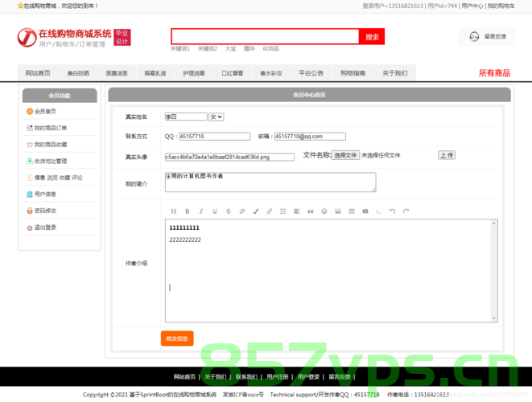This screenshot has height=402, width=532.
Task: Click the 信息 浏览 收藏 评论 icon
Action: (x=30, y=178)
